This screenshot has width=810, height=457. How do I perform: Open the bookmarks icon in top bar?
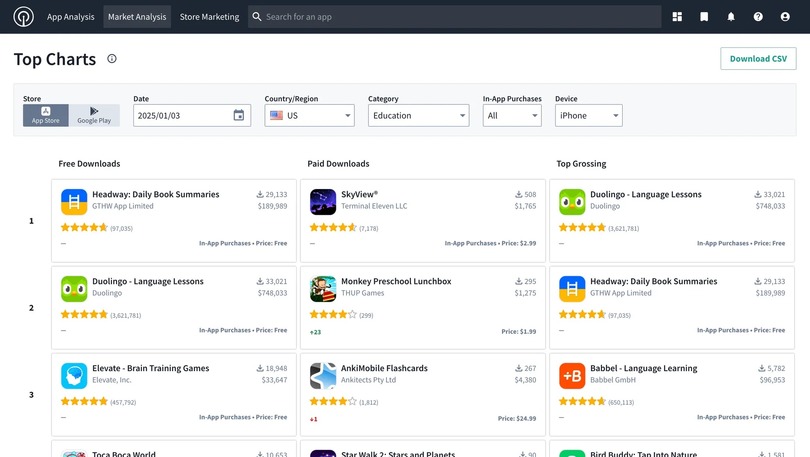click(704, 17)
